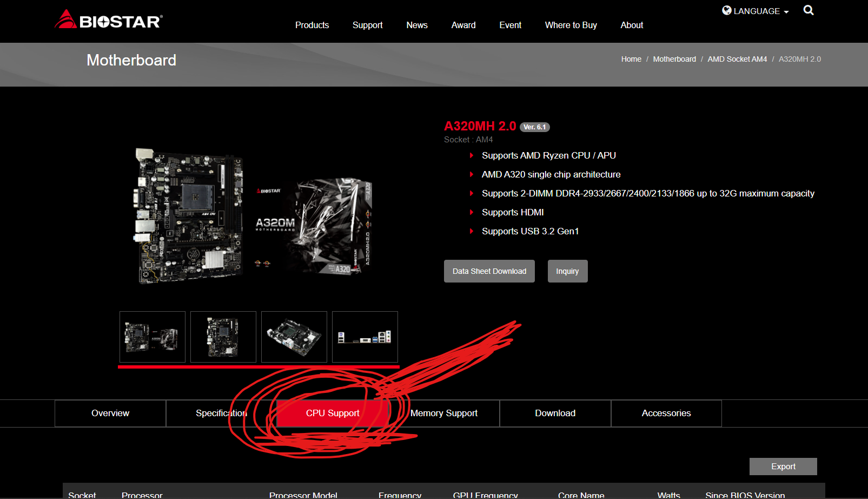Image resolution: width=868 pixels, height=499 pixels.
Task: Click the BIOSTAR logo
Action: [x=109, y=19]
